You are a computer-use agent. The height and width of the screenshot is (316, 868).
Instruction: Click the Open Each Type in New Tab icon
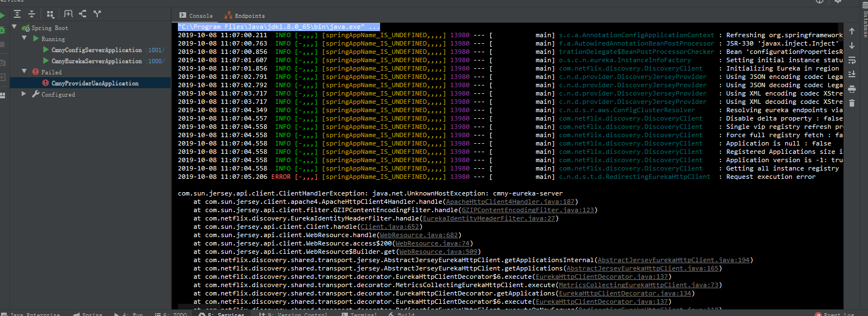point(97,14)
